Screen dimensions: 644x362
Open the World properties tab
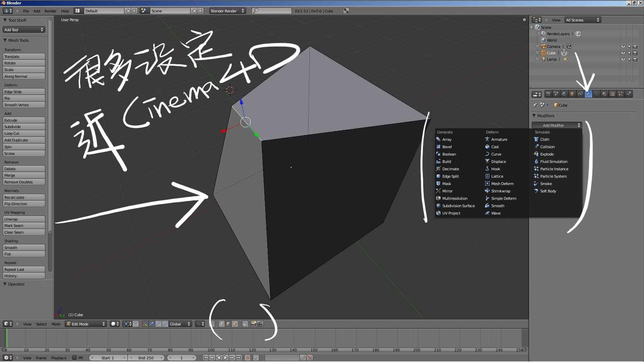[x=564, y=94]
